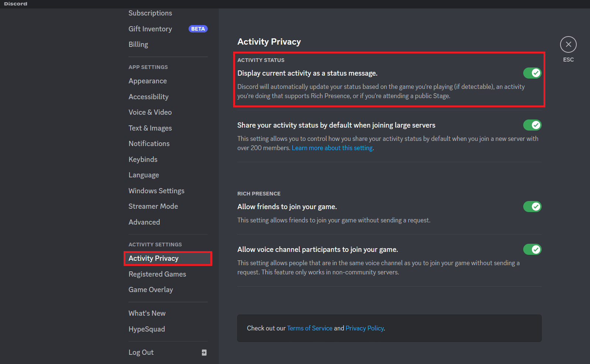Toggle Display current activity as status message
The image size is (590, 364).
[532, 73]
